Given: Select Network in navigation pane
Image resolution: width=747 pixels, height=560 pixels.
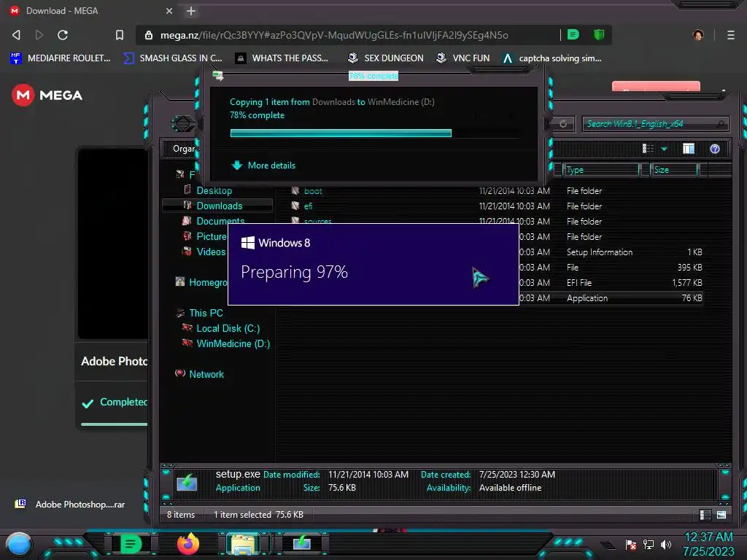Looking at the screenshot, I should (x=200, y=374).
